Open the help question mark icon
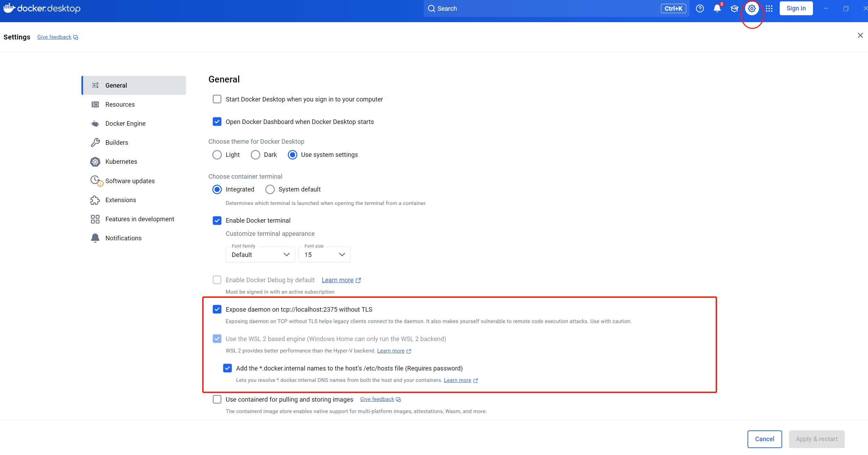Image resolution: width=868 pixels, height=455 pixels. point(700,9)
